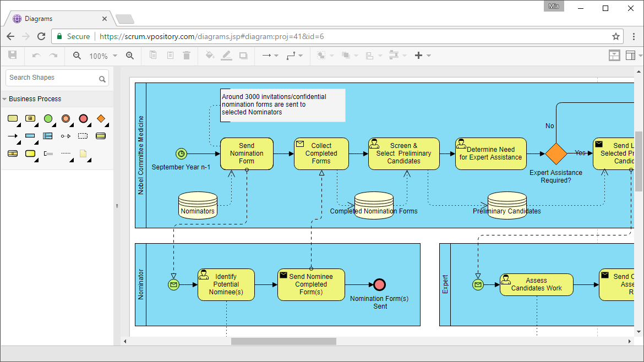Image resolution: width=644 pixels, height=362 pixels.
Task: Select the Text Annotation shape
Action: point(48,153)
